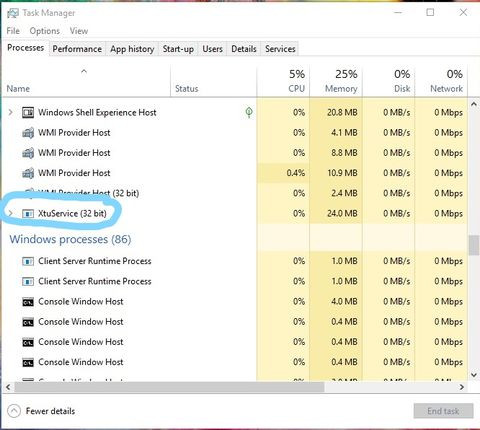The height and width of the screenshot is (430, 480).
Task: Click the vertical scrollbar thumb
Action: tap(474, 245)
